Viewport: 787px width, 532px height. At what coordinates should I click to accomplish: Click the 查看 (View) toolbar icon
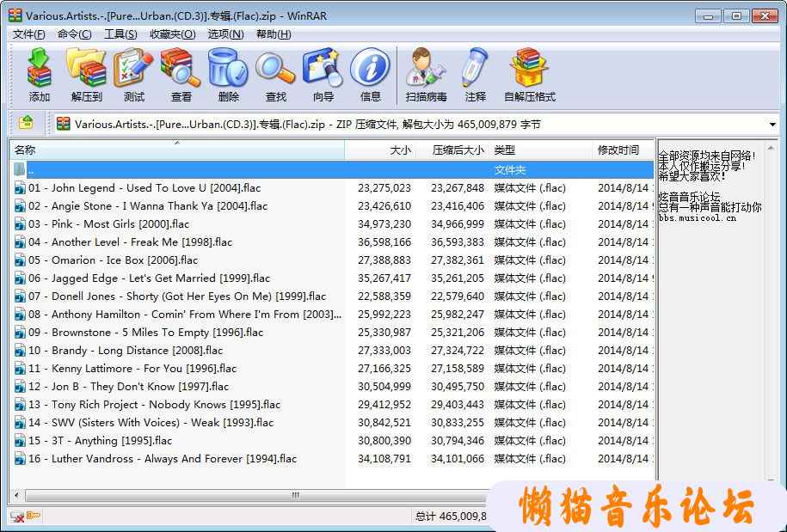point(181,68)
